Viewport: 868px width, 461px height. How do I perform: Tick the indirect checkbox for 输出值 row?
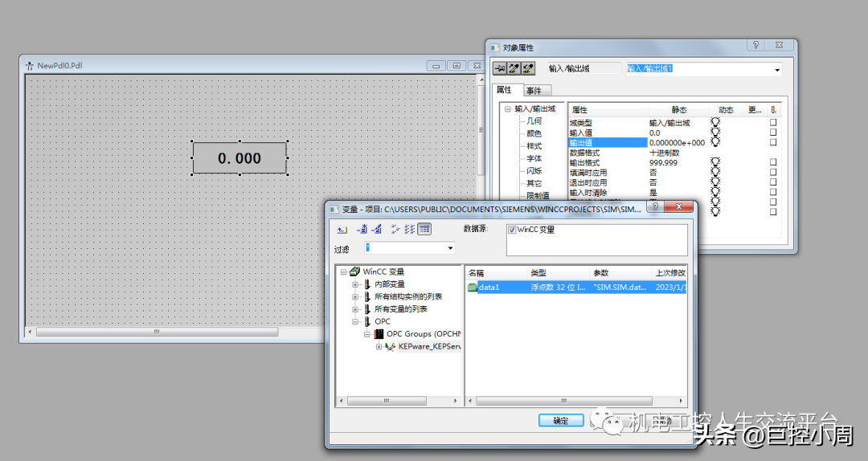pos(773,142)
